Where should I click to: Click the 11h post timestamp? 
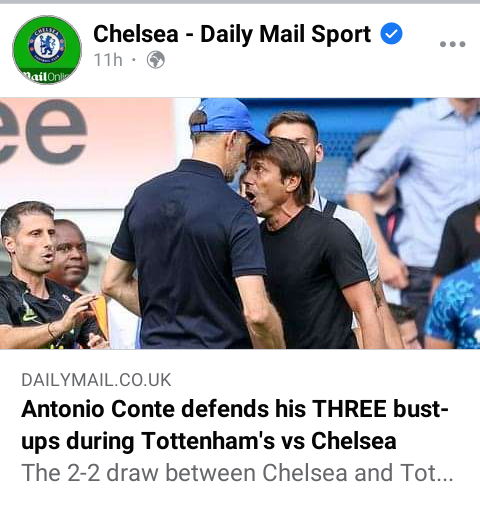click(x=108, y=60)
